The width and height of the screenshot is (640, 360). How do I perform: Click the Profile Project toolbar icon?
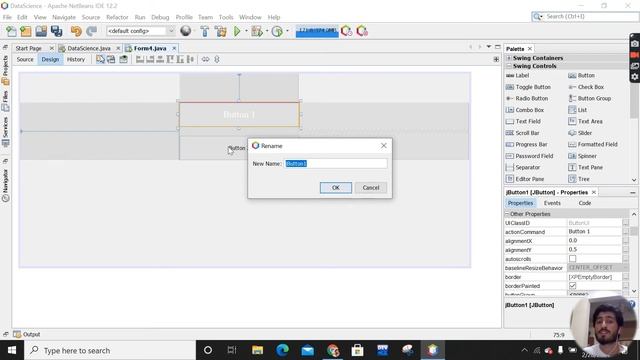coord(277,31)
